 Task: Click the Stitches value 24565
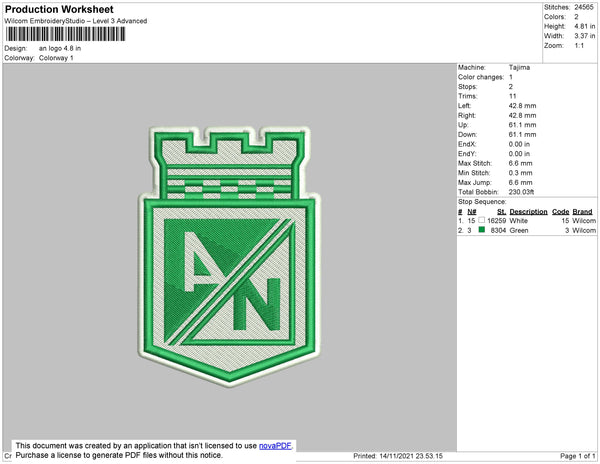click(x=584, y=7)
